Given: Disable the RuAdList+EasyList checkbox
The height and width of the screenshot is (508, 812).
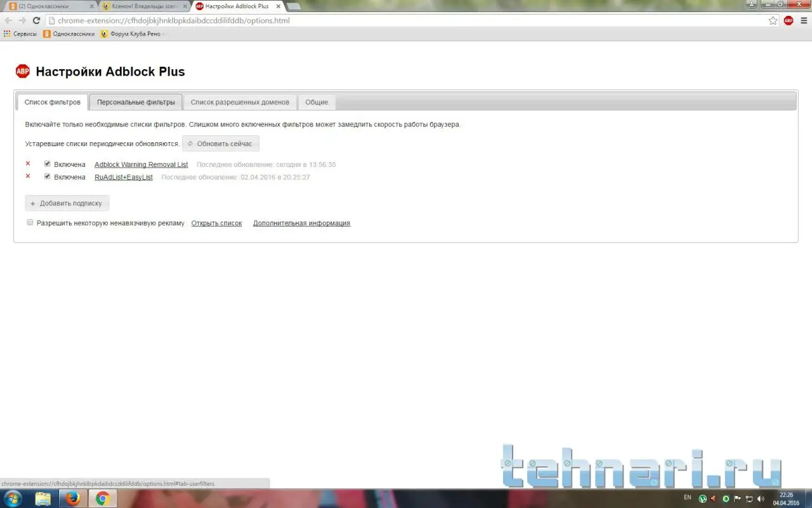Looking at the screenshot, I should pos(47,177).
